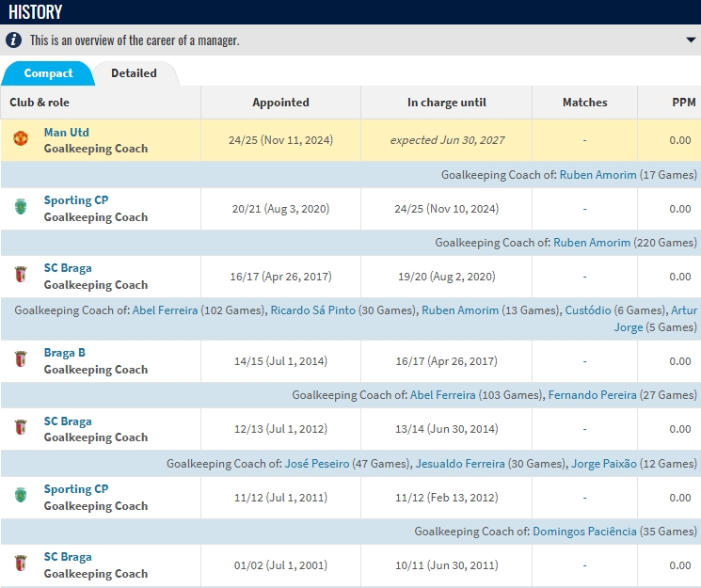The image size is (701, 588).
Task: Open the Jorge Paixão link
Action: click(x=604, y=464)
